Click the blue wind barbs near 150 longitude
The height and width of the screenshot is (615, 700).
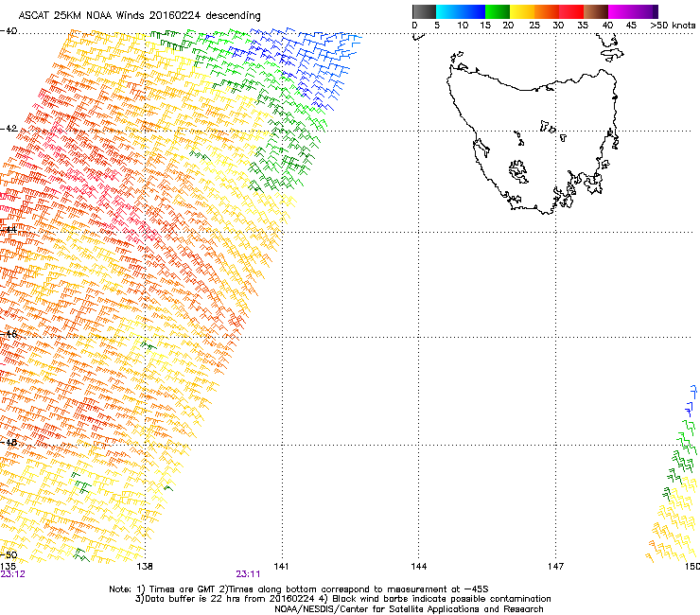click(691, 401)
